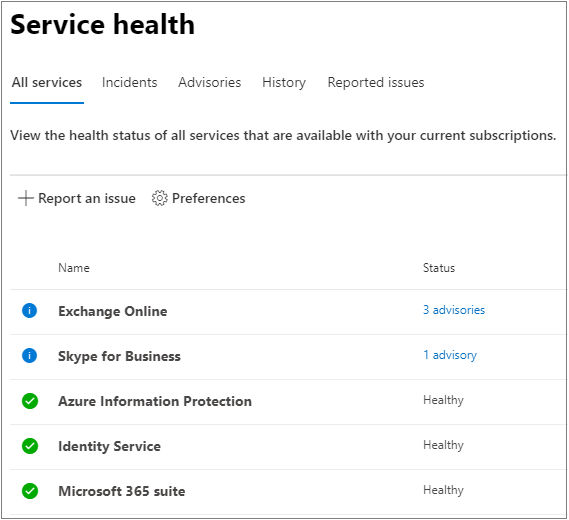This screenshot has height=520, width=569.
Task: Open the 3 advisories link
Action: 454,310
